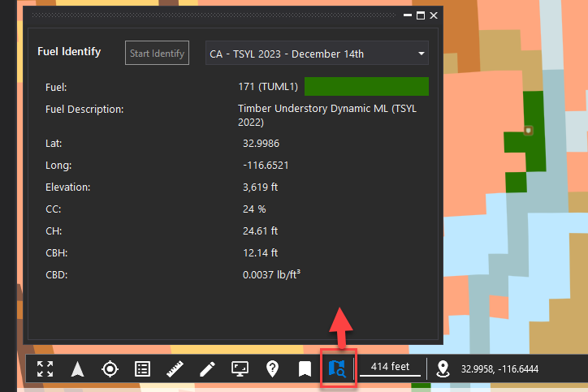Screen dimensions: 588x392
Task: Click the locate target icon
Action: pos(110,369)
